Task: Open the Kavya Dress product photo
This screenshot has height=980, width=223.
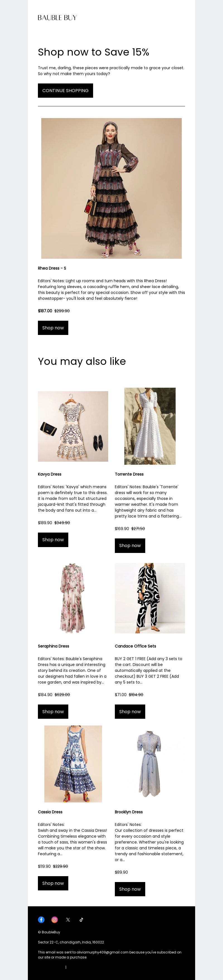Action: point(73,426)
